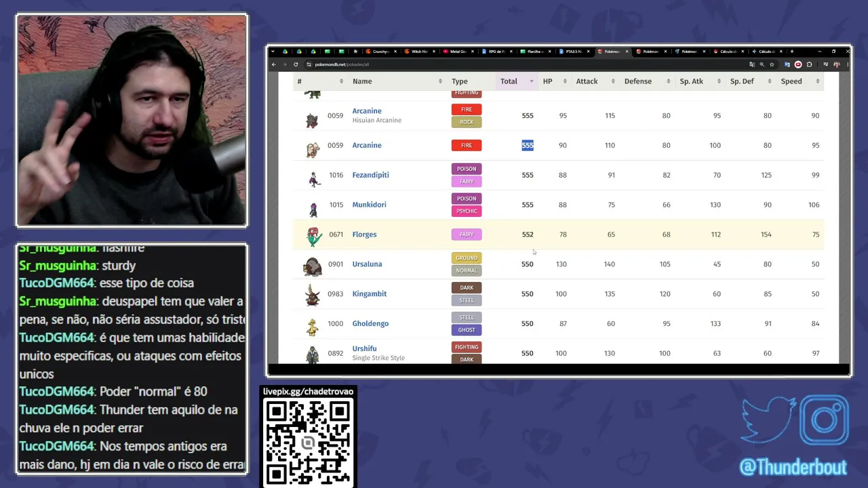Reload the pokemondb page

click(x=296, y=64)
